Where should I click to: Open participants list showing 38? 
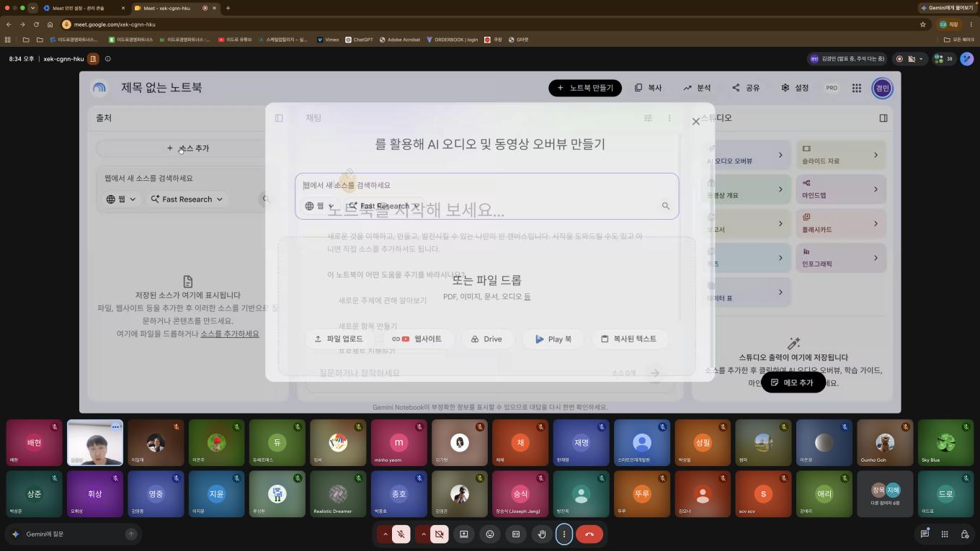click(943, 59)
